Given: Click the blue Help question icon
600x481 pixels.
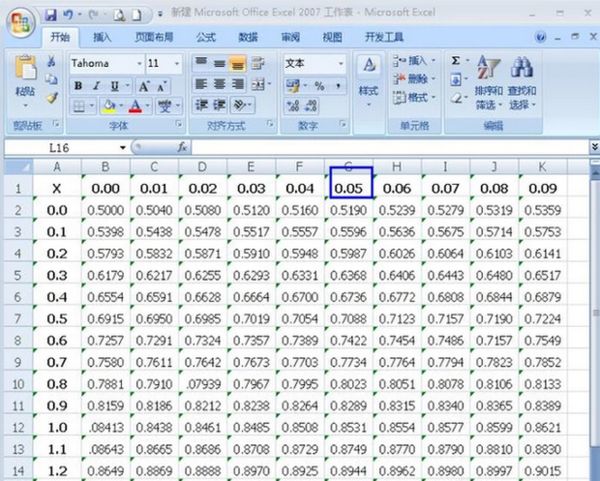Looking at the screenshot, I should [540, 37].
